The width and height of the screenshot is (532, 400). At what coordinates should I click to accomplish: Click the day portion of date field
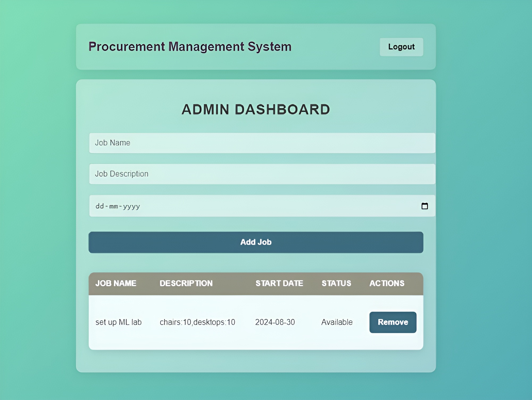tap(99, 206)
